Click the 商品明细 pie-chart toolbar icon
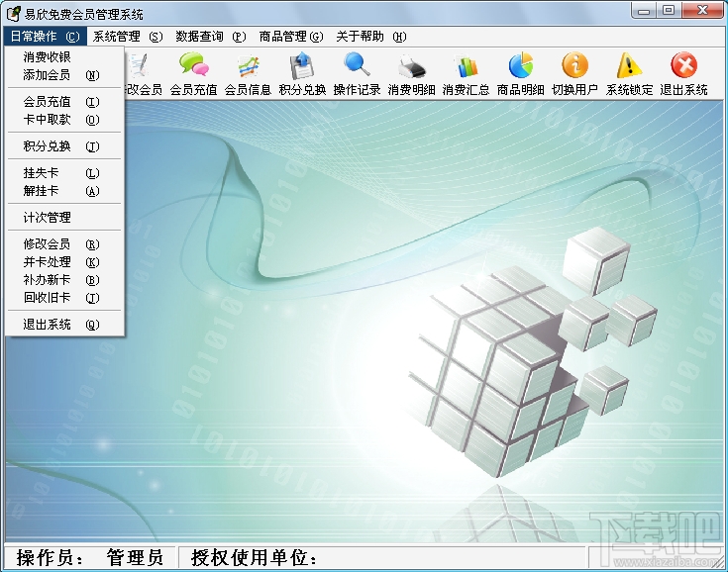 tap(520, 65)
